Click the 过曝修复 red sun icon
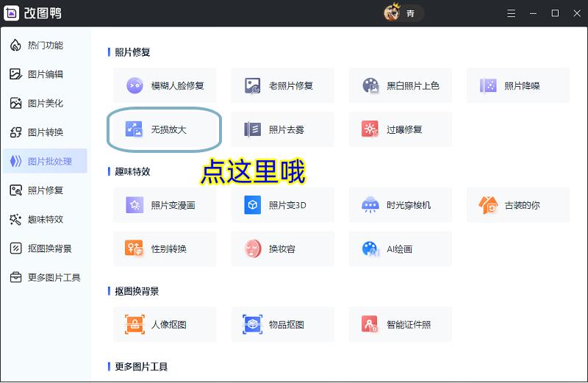This screenshot has width=588, height=383. click(x=370, y=129)
